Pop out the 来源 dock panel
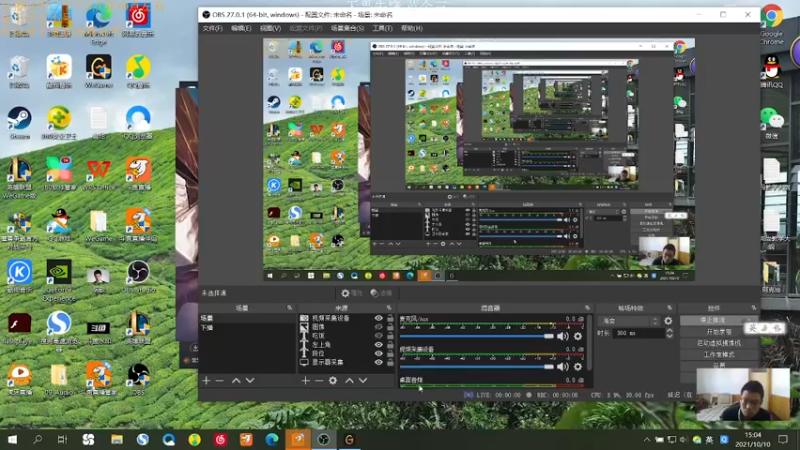Viewport: 800px width, 450px height. 389,308
